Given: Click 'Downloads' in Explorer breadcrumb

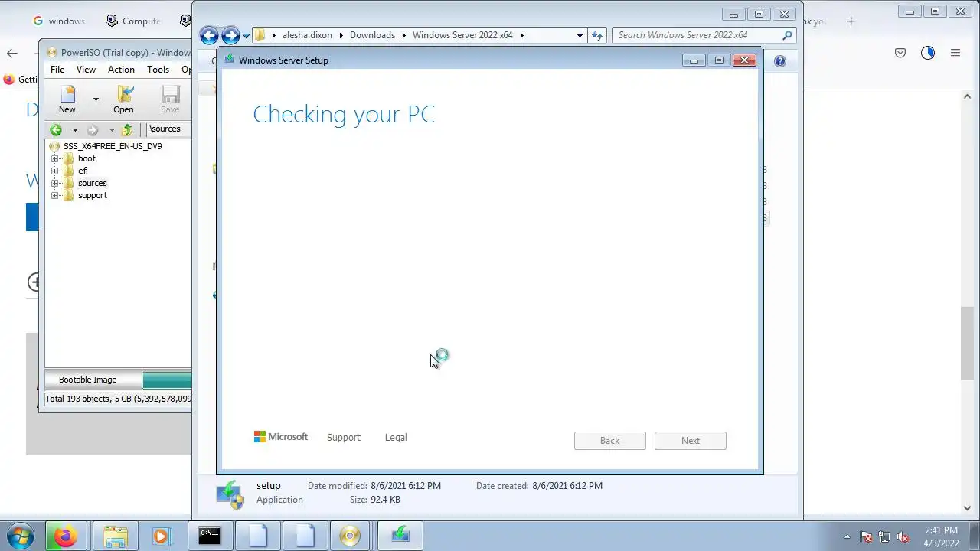Looking at the screenshot, I should (x=372, y=35).
